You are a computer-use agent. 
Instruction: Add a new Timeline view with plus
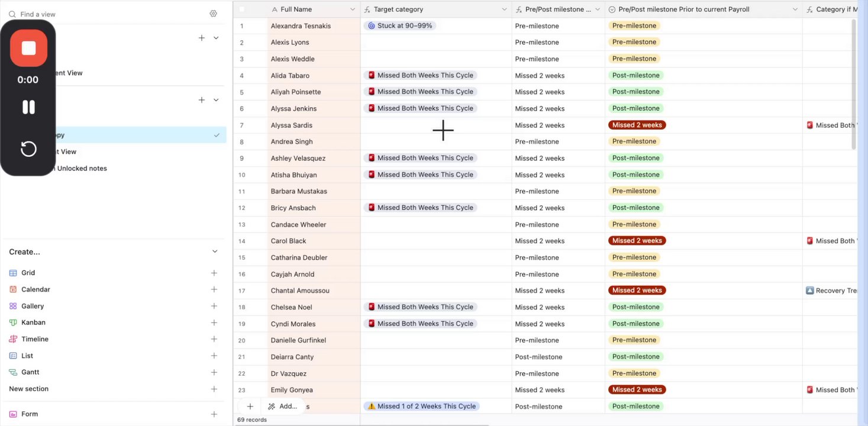[214, 339]
